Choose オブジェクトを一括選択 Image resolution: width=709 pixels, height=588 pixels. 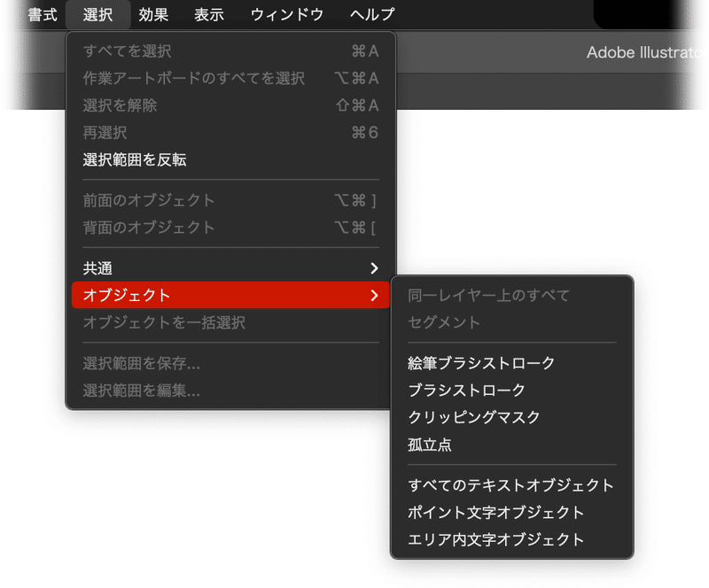[x=230, y=322]
